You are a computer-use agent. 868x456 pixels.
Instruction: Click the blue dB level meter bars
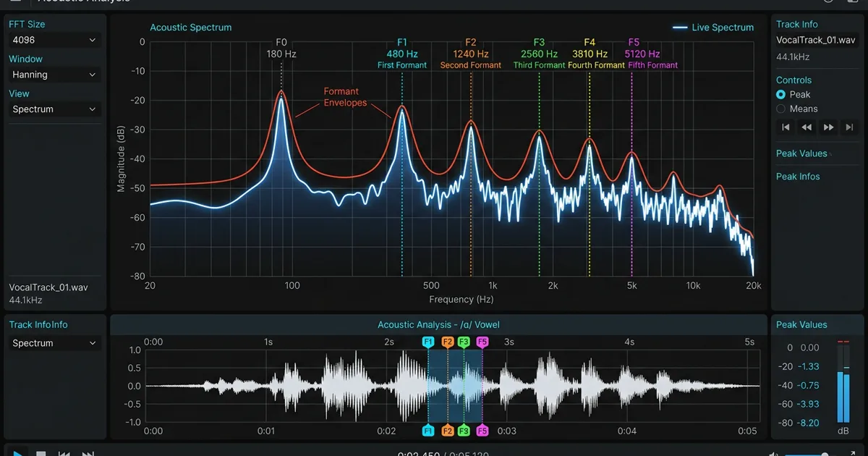843,396
